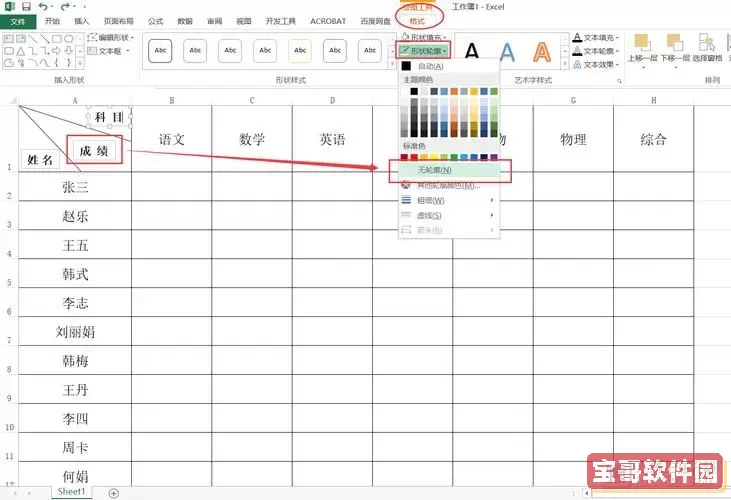Select the cell containing 张三

click(x=75, y=187)
